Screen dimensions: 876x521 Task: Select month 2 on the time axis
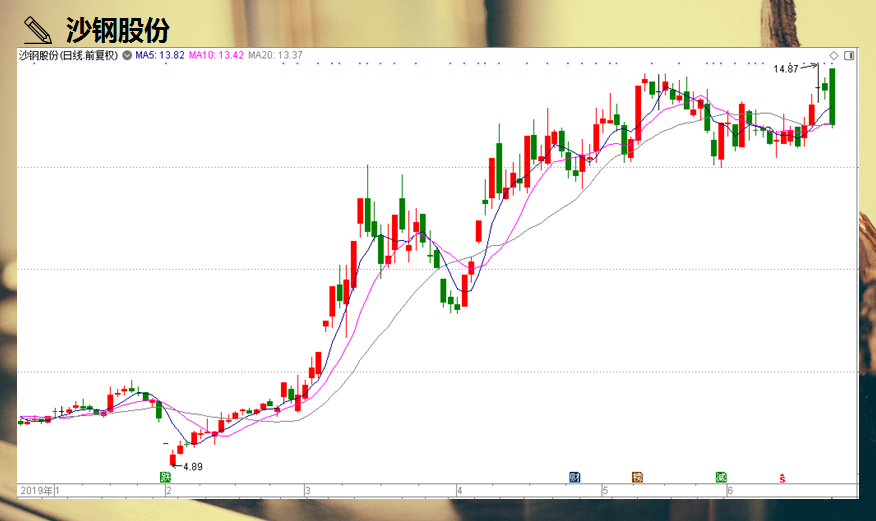(169, 491)
